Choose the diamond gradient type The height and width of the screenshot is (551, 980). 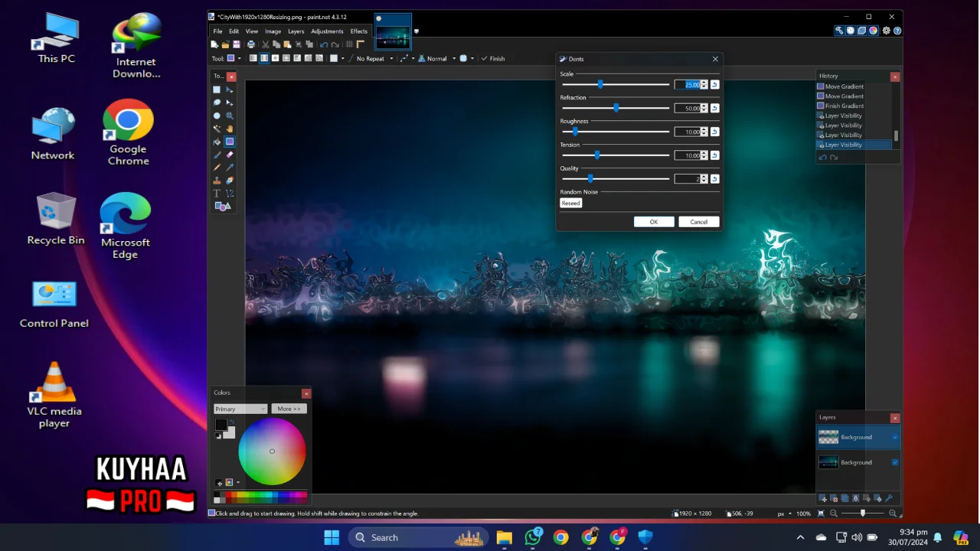(275, 58)
